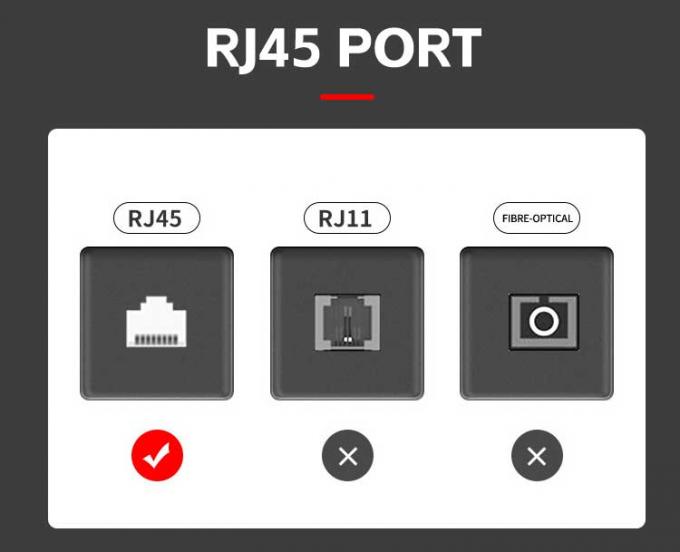The height and width of the screenshot is (552, 680).
Task: Click the red underline bar below the heading
Action: point(347,97)
